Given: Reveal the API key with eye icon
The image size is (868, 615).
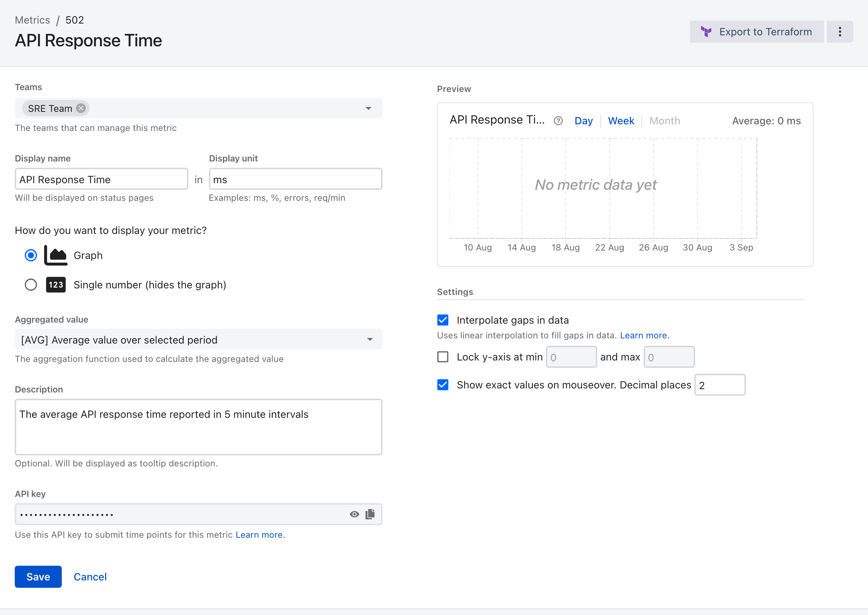Looking at the screenshot, I should coord(355,514).
